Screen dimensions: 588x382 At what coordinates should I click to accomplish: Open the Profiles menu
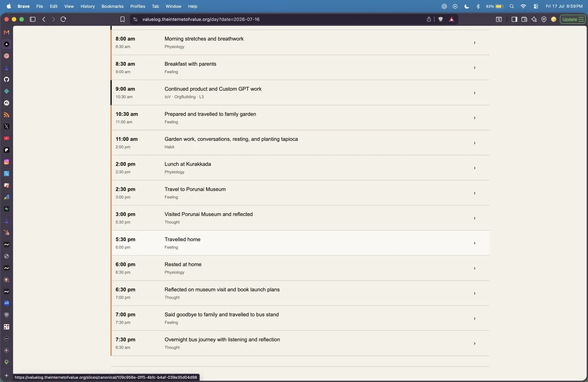[138, 6]
